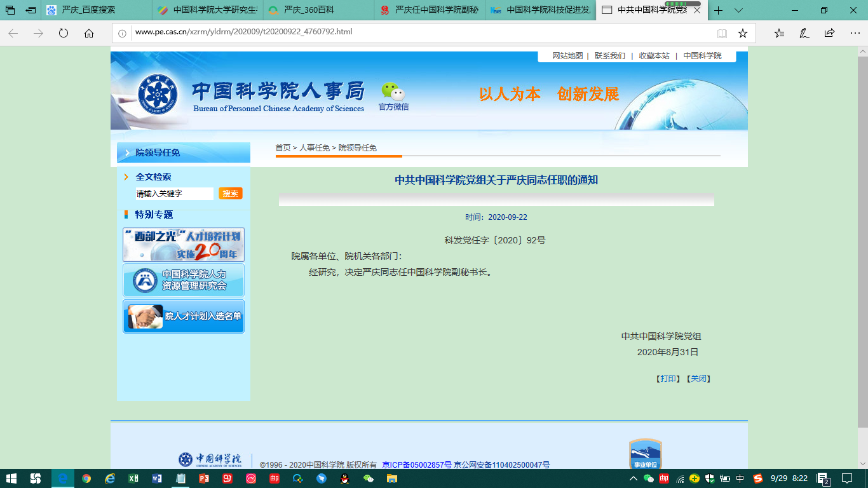Show tabs you've set aside icon
Viewport: 868px width, 488px height.
10,10
